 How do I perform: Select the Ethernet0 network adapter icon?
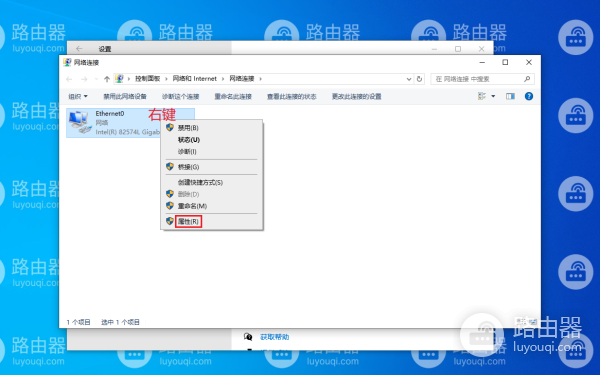[80, 122]
